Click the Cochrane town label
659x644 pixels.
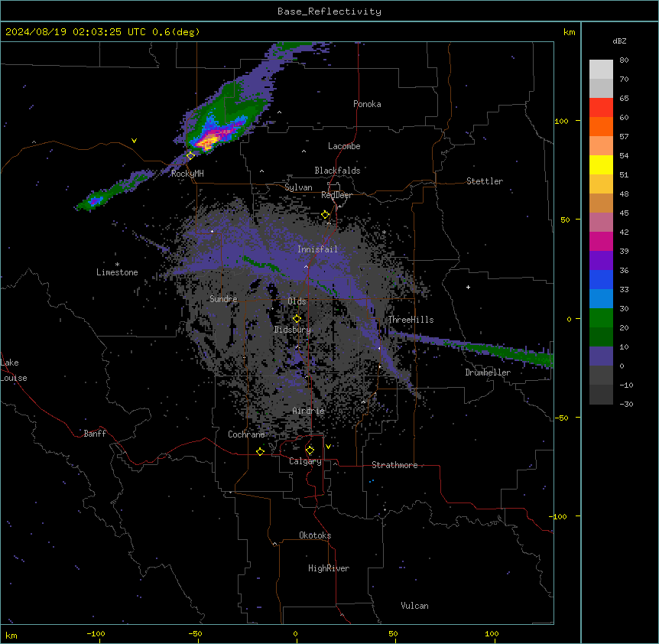coord(246,434)
